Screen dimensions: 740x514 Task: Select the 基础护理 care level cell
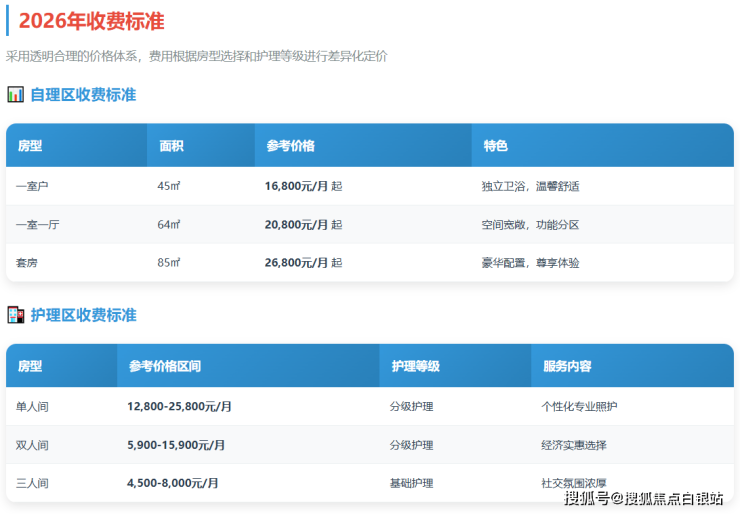[411, 483]
